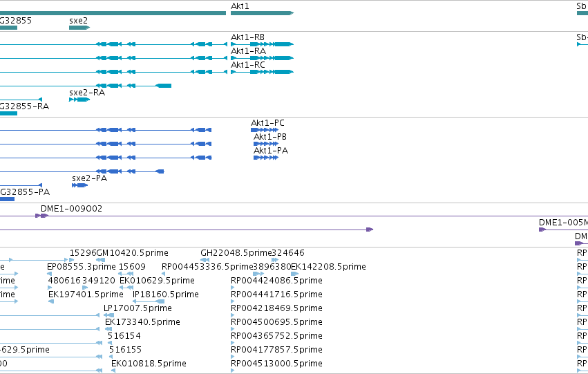
Task: Click the RP004218469.5prime EST label
Action: 277,308
